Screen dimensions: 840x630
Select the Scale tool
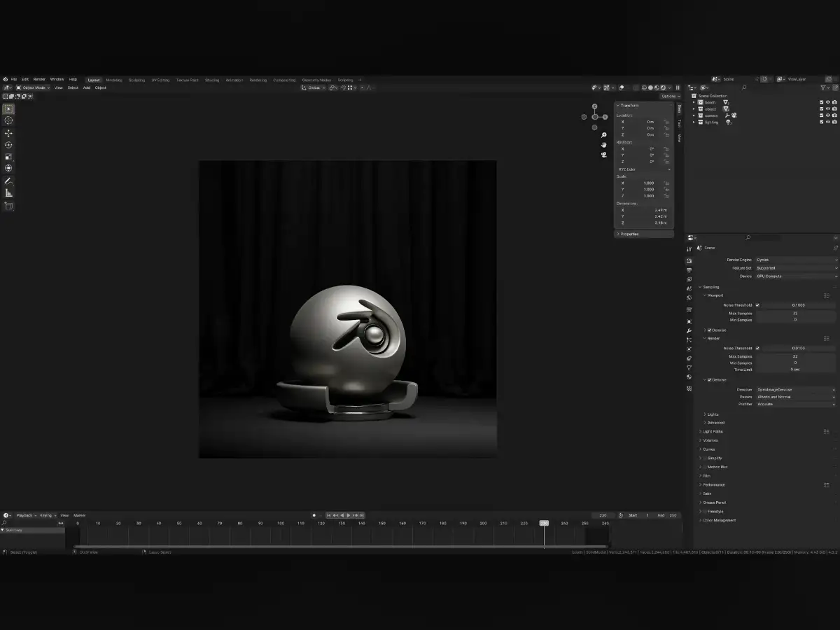(8, 157)
